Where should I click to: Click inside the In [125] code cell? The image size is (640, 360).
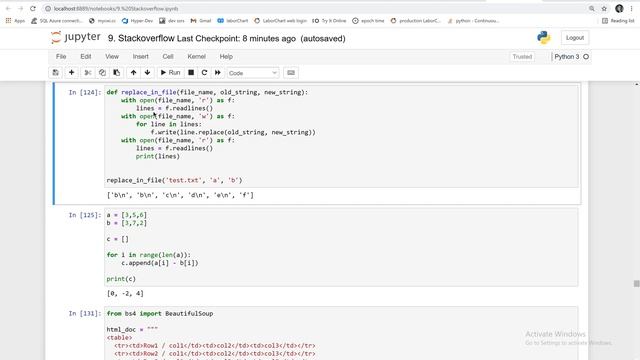click(x=341, y=247)
